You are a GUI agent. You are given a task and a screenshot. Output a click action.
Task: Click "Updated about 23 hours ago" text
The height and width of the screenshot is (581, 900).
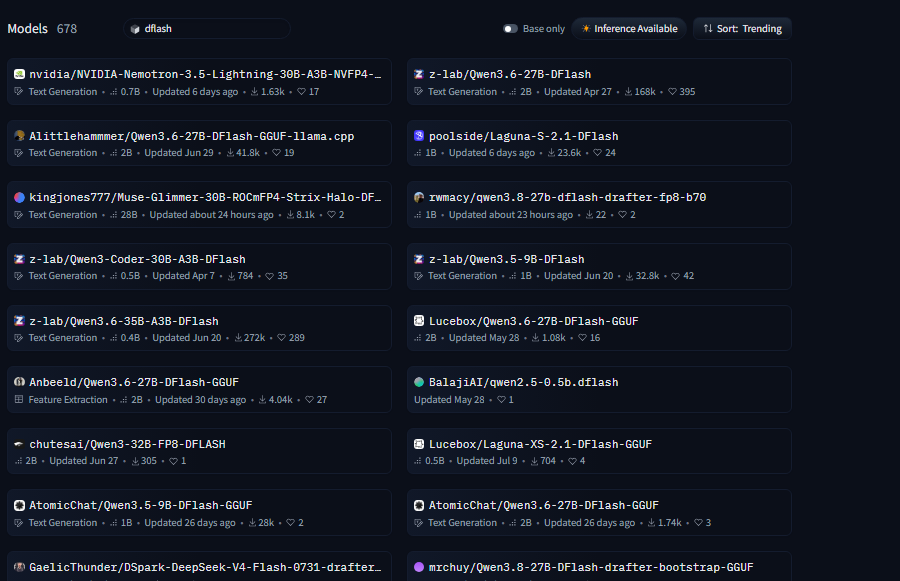[511, 215]
